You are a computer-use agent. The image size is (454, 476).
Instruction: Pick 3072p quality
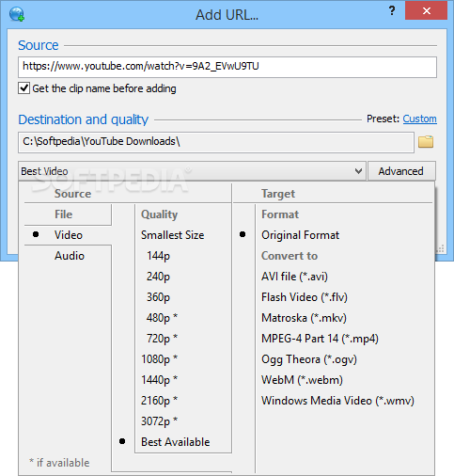160,421
